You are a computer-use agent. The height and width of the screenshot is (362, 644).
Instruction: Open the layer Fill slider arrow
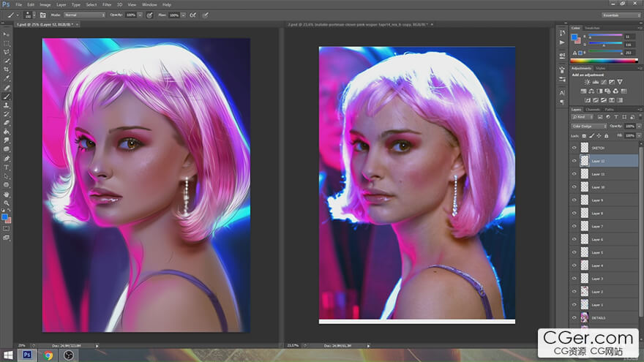pyautogui.click(x=639, y=135)
